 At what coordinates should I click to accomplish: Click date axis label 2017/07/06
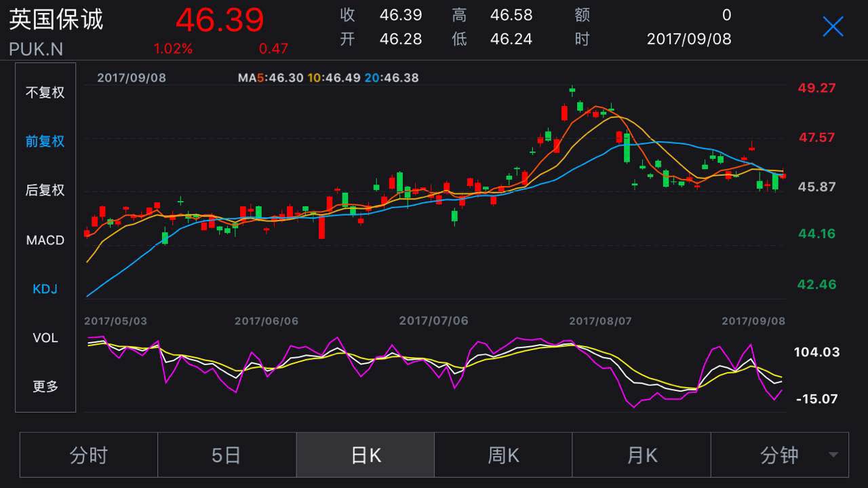coord(433,321)
